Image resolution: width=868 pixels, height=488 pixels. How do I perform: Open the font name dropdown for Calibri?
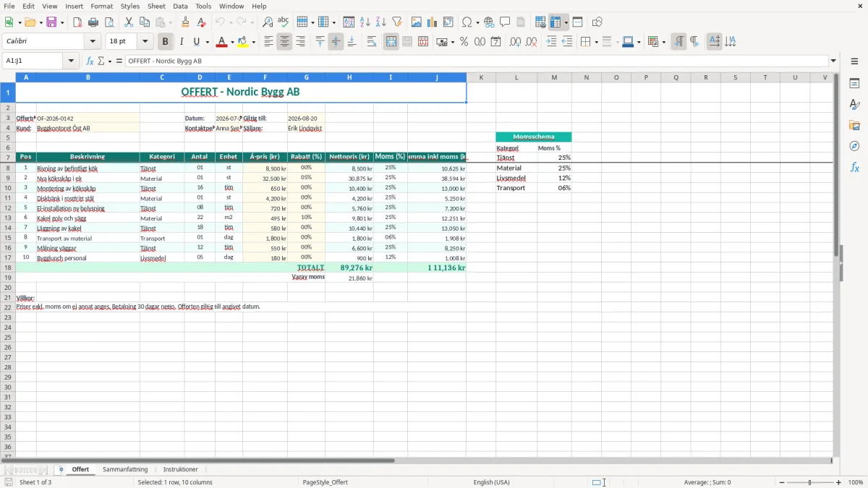[93, 42]
